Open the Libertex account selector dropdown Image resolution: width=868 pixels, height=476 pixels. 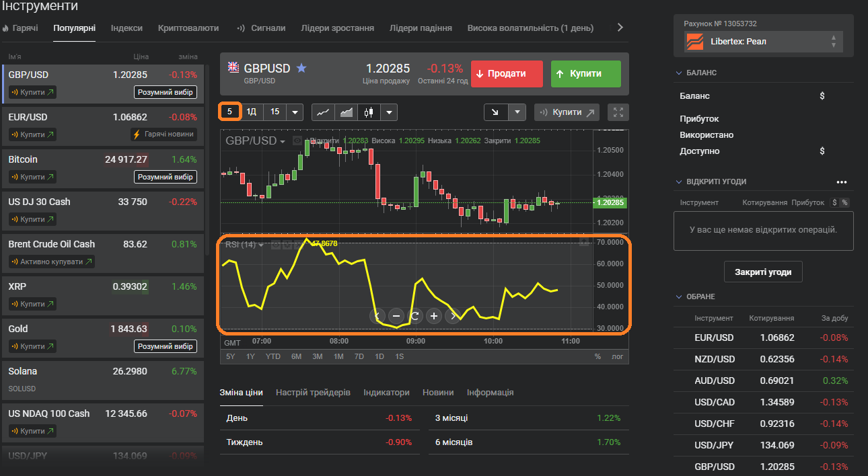point(763,42)
